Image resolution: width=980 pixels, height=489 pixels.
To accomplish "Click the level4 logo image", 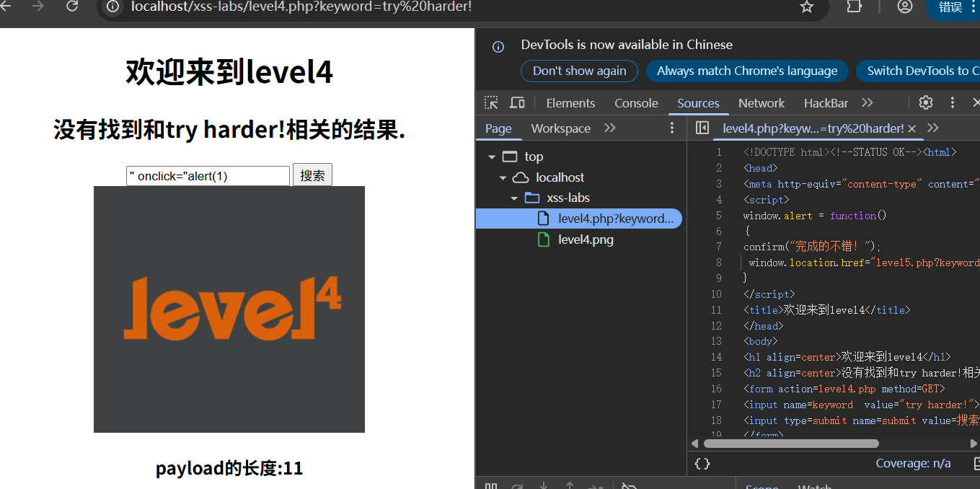I will [x=229, y=309].
